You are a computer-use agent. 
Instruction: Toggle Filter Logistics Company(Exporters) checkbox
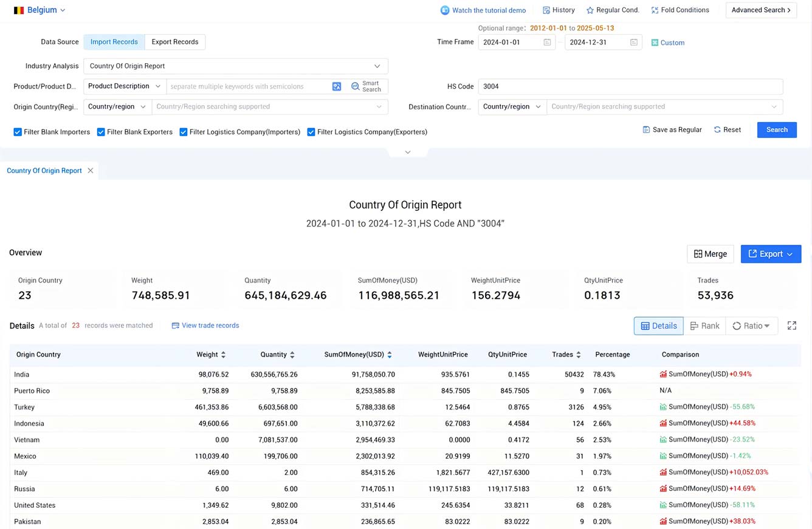coord(311,132)
